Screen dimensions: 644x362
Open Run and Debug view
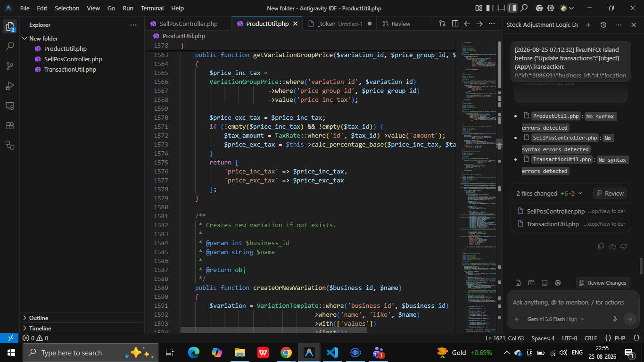10,86
